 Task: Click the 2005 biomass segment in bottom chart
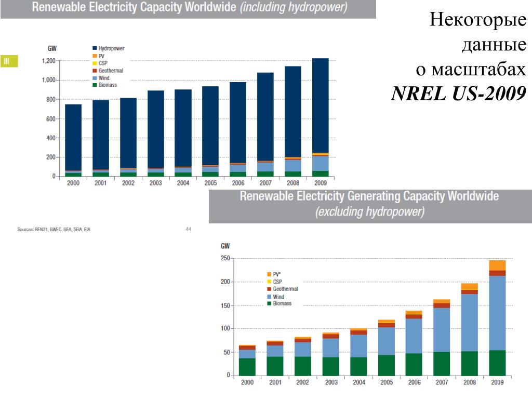(387, 365)
